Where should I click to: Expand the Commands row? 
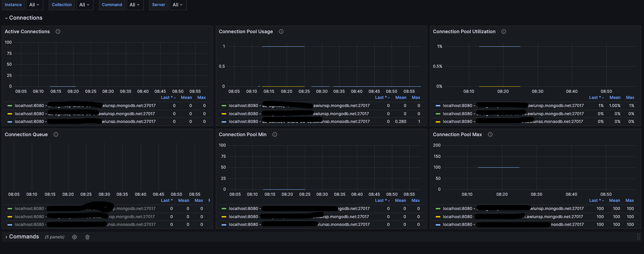point(22,237)
